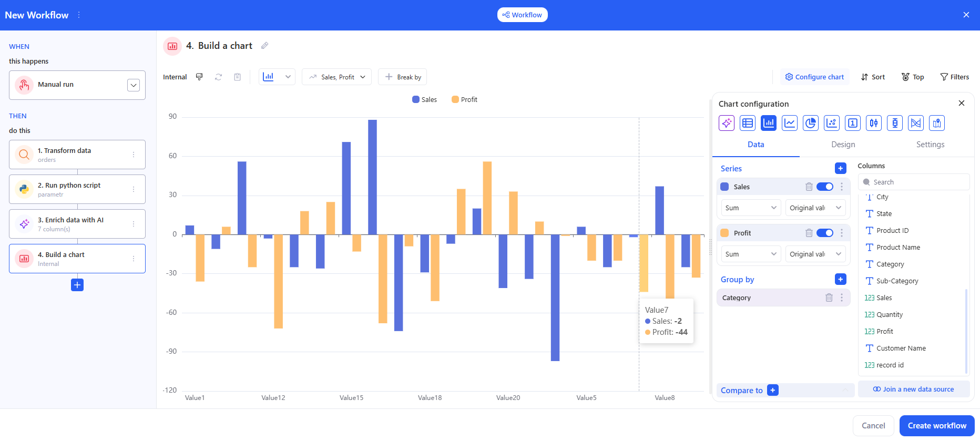This screenshot has height=441, width=980.
Task: Toggle off the Sales series switch
Action: 824,187
